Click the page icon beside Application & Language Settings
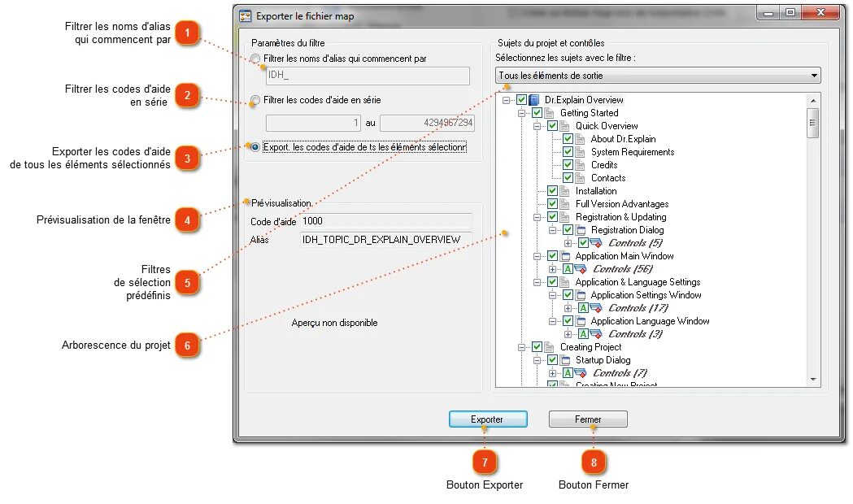Image resolution: width=853 pixels, height=504 pixels. pos(564,282)
